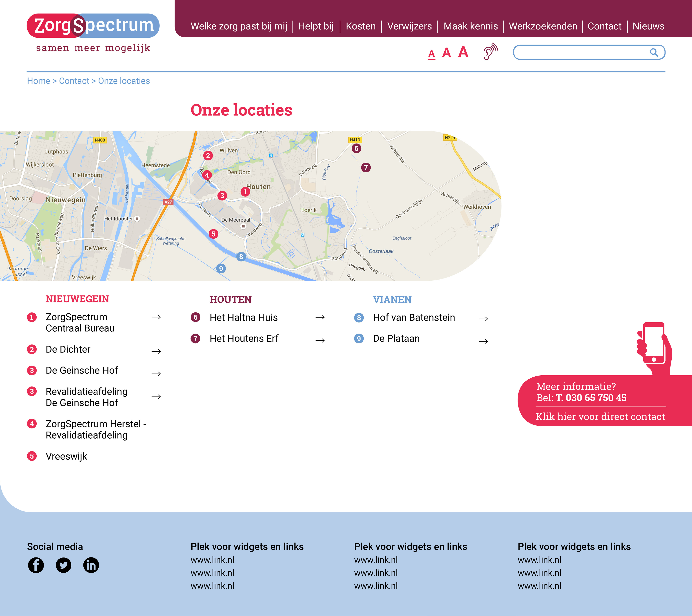Click 'Klik hier voor direct contact'
The height and width of the screenshot is (616, 692).
point(600,416)
